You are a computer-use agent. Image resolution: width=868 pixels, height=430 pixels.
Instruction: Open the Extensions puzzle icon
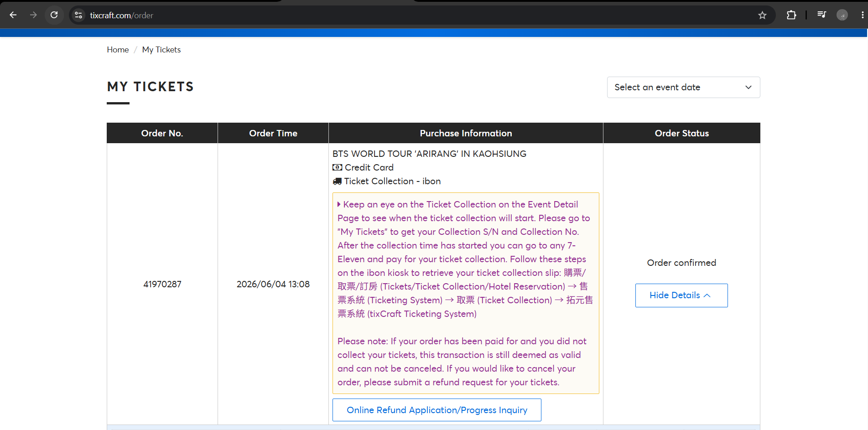click(x=791, y=15)
